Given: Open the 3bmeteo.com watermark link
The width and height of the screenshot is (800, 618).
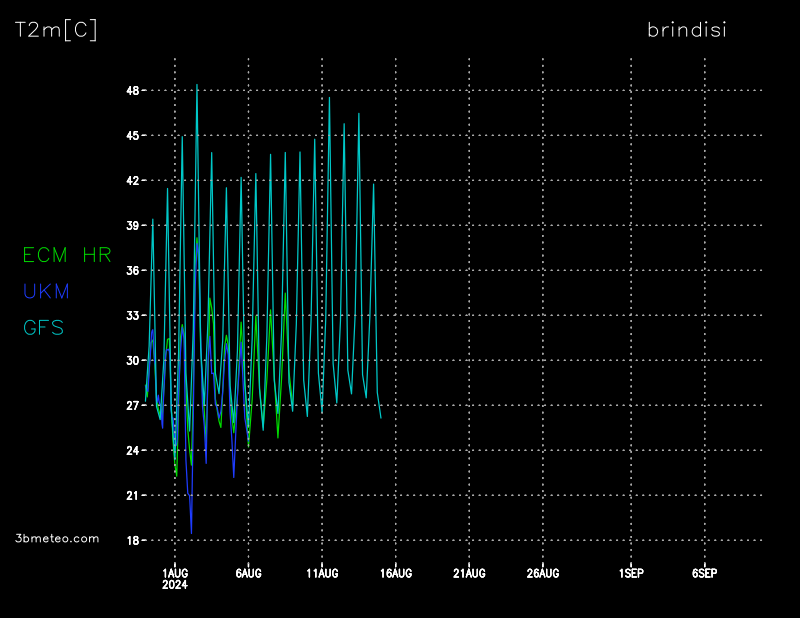Looking at the screenshot, I should [58, 538].
